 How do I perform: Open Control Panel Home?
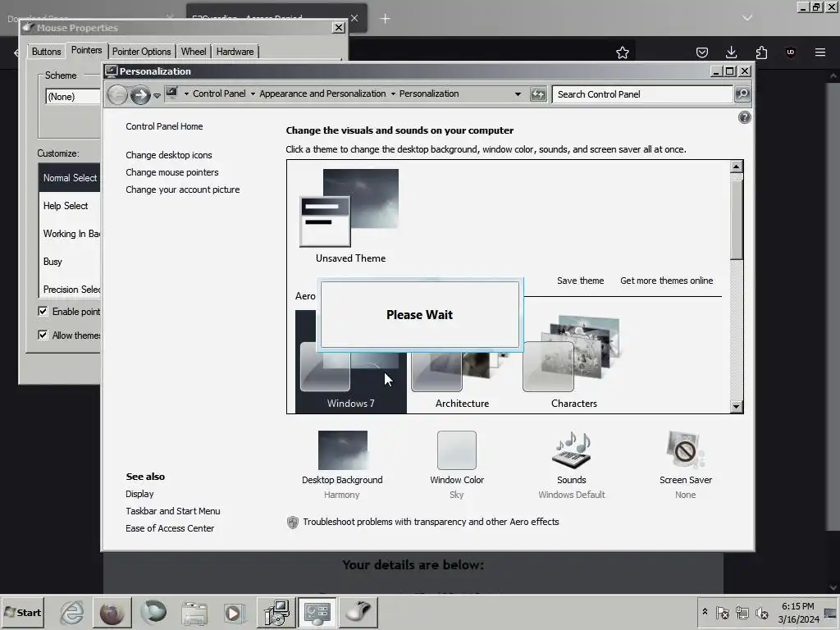coord(164,126)
